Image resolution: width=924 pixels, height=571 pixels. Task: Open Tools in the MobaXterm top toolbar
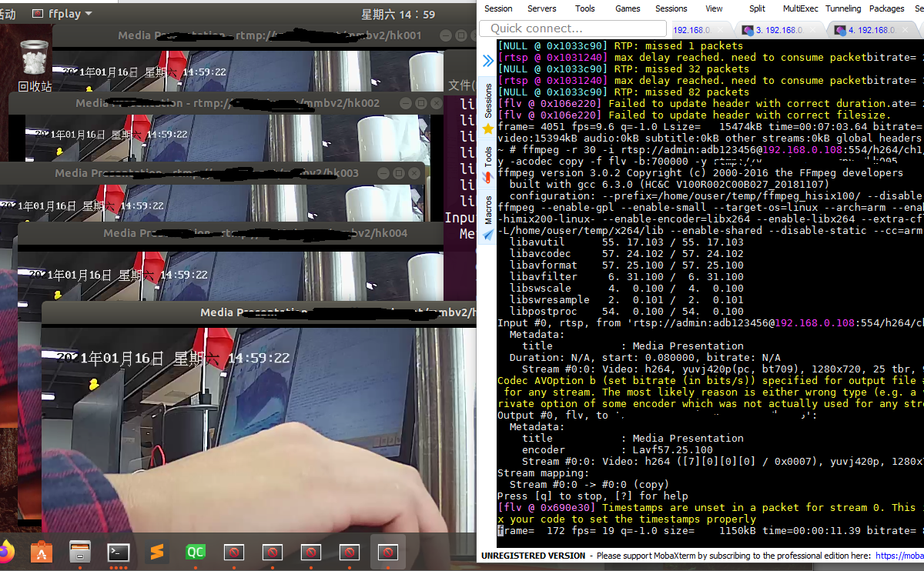(585, 8)
